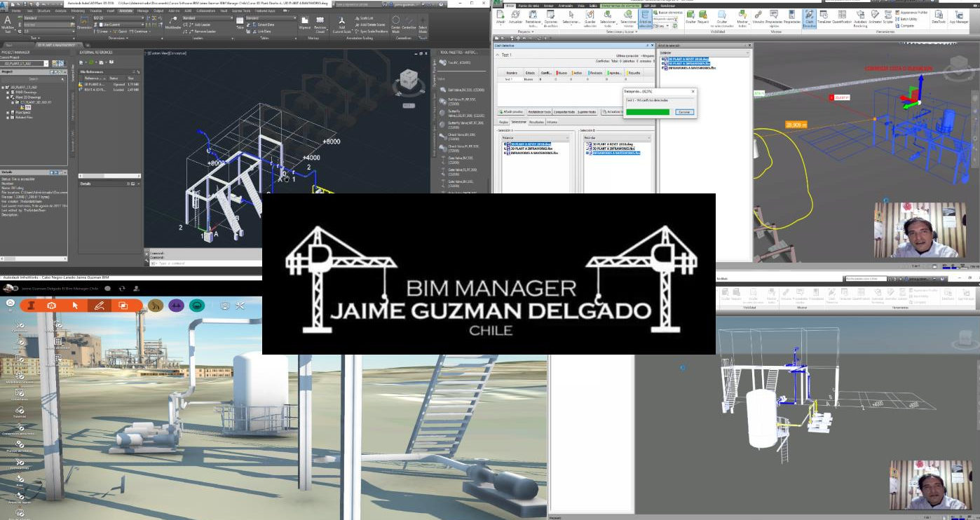The image size is (980, 520).
Task: Click the purple bridge circle icon in InfraWorks
Action: click(176, 305)
